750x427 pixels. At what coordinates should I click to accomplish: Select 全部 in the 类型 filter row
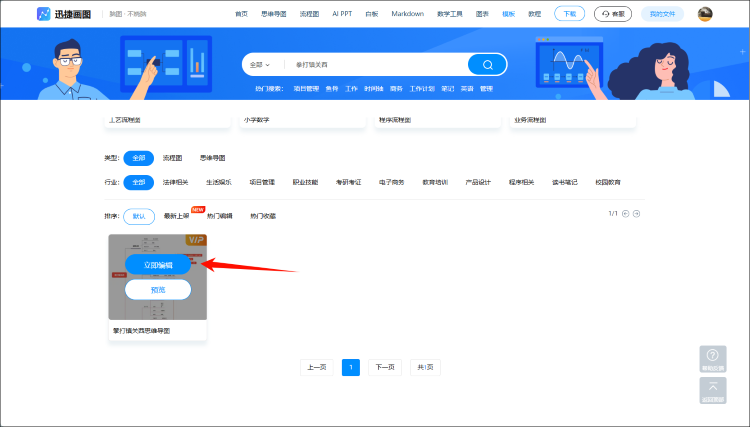click(x=139, y=158)
